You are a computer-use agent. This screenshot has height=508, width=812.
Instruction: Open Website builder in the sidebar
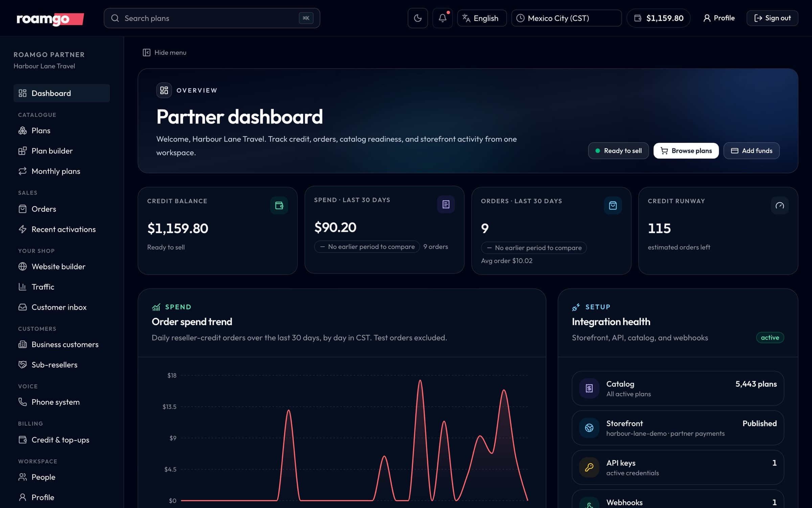(62, 267)
